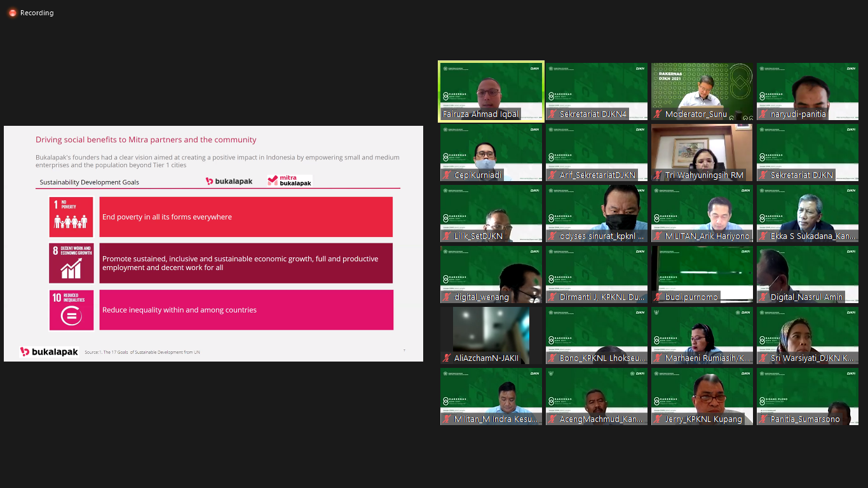Click Jerry_KPKNL Kupang name label
Image resolution: width=868 pixels, height=488 pixels.
point(703,419)
